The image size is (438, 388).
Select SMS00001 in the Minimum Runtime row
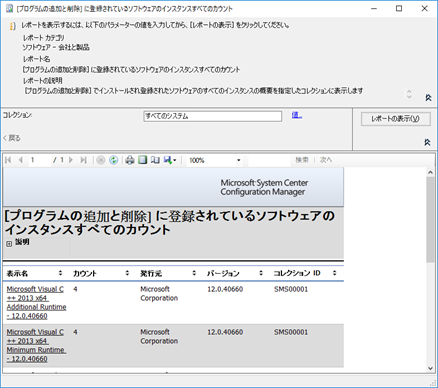pos(291,332)
